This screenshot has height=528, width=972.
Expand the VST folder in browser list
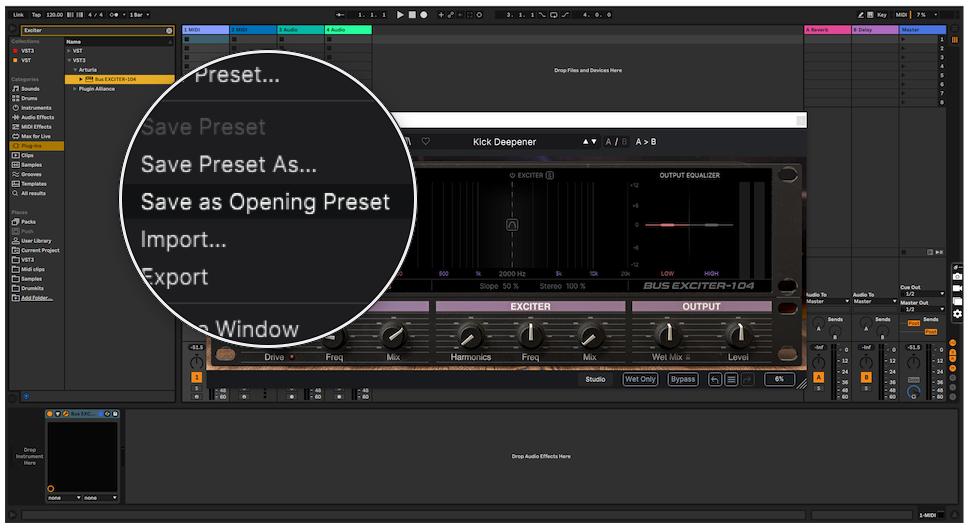(69, 51)
